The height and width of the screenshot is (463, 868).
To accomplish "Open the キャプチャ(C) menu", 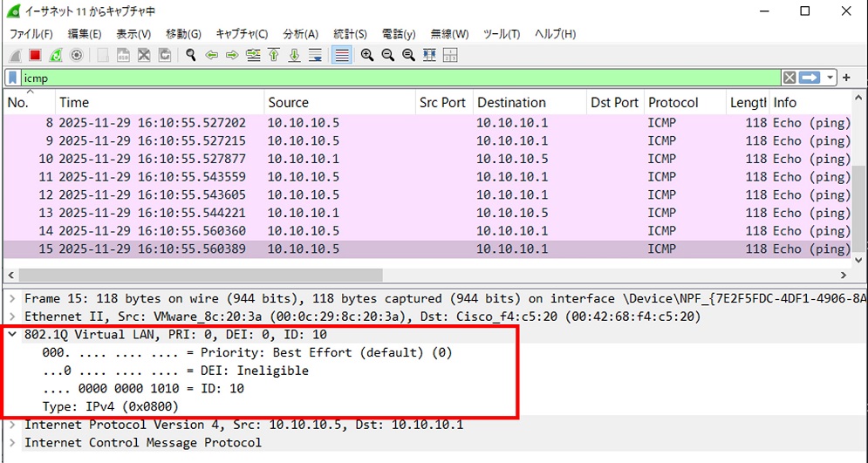I will click(242, 34).
